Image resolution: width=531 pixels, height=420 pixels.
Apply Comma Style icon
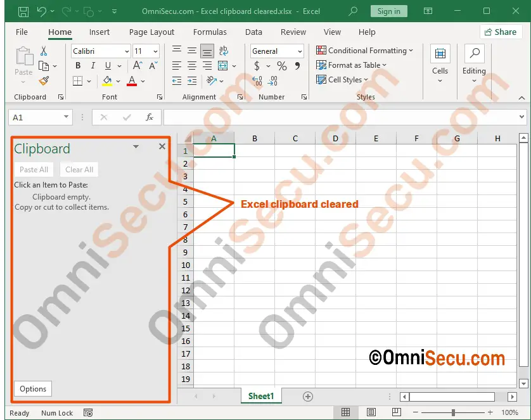297,66
